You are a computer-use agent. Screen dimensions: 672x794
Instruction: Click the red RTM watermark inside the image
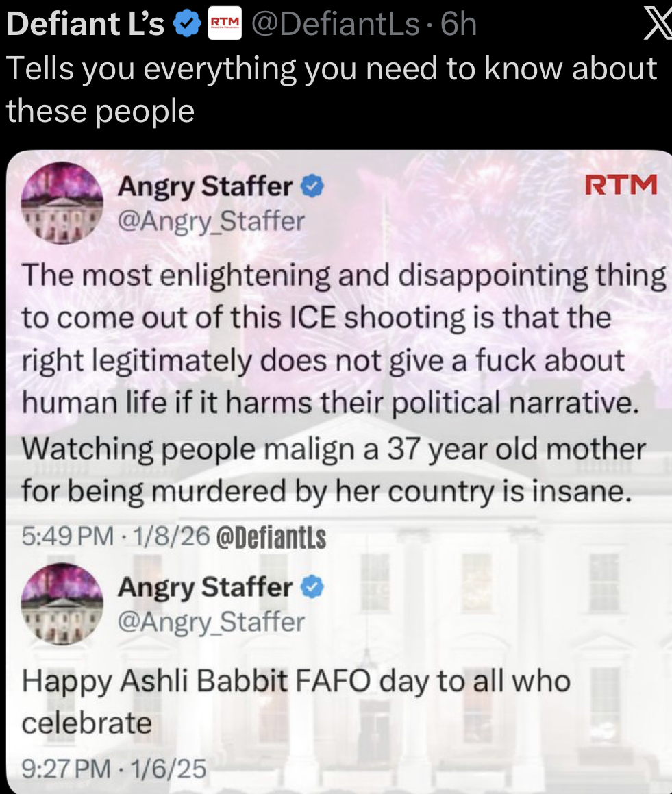(x=621, y=184)
